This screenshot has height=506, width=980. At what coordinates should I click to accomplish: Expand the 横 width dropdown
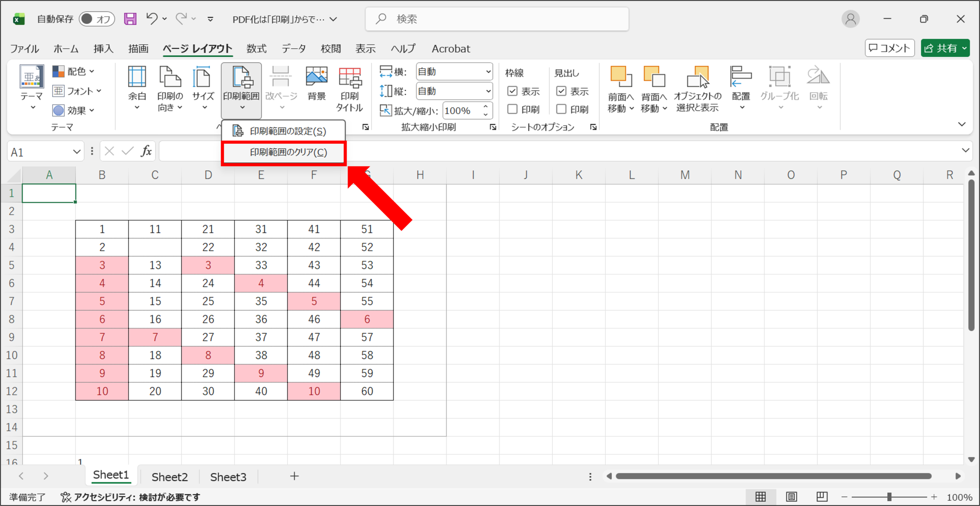(x=488, y=72)
